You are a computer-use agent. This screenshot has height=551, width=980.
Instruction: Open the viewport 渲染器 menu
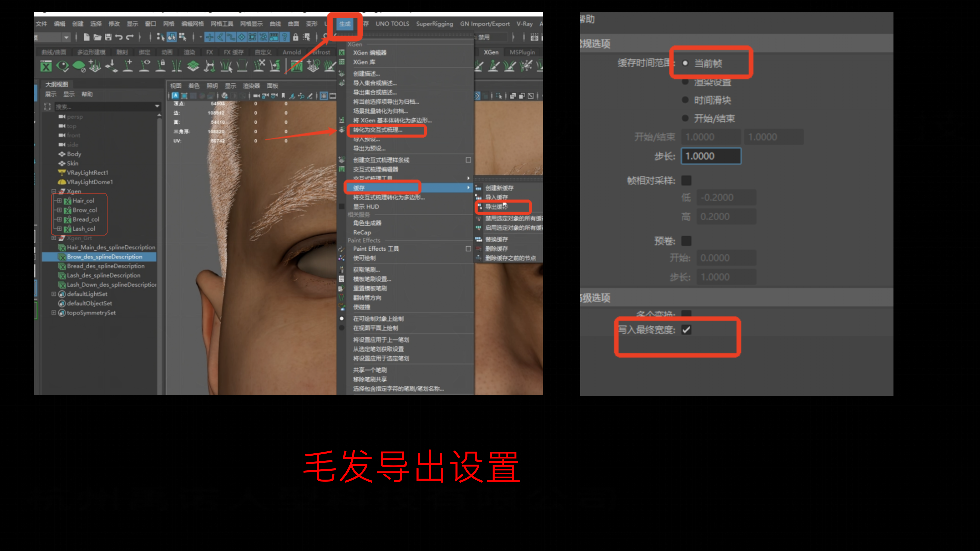pyautogui.click(x=251, y=86)
